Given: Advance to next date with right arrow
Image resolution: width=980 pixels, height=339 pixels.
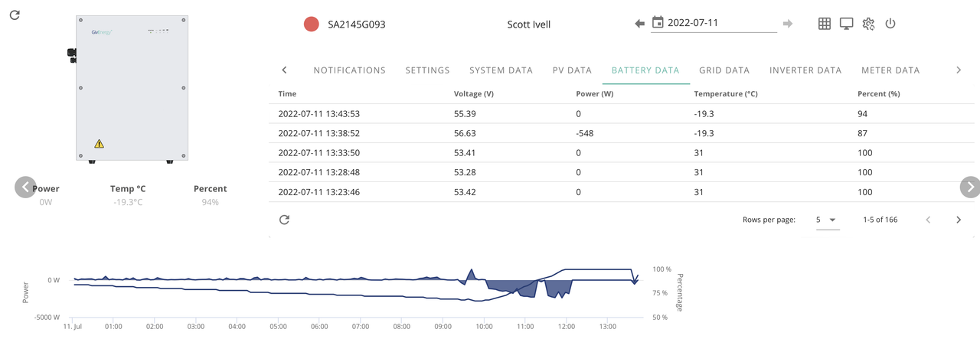Looking at the screenshot, I should pyautogui.click(x=788, y=24).
